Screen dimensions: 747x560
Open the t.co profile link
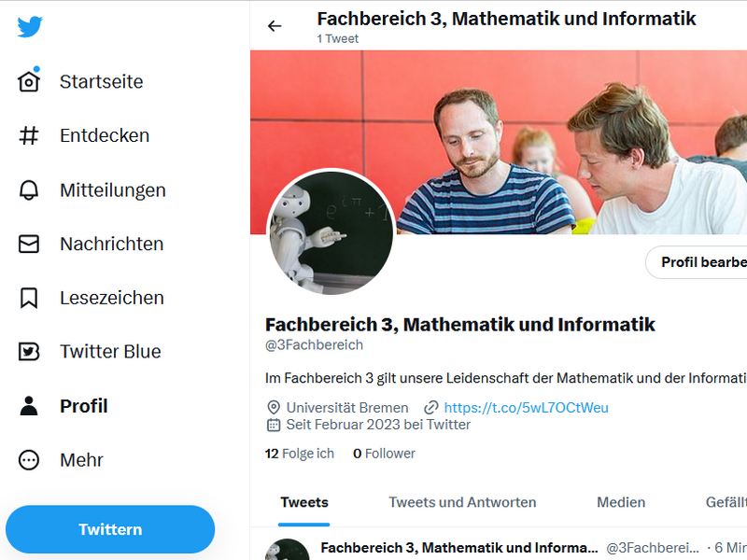pyautogui.click(x=526, y=408)
